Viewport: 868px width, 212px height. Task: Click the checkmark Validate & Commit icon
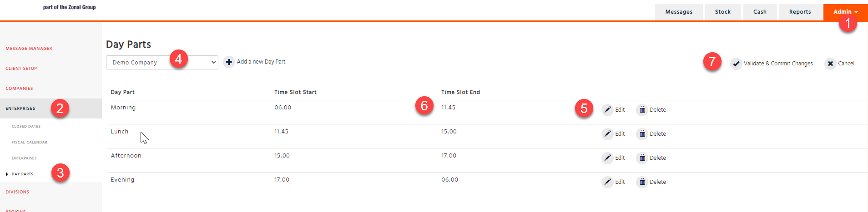736,64
